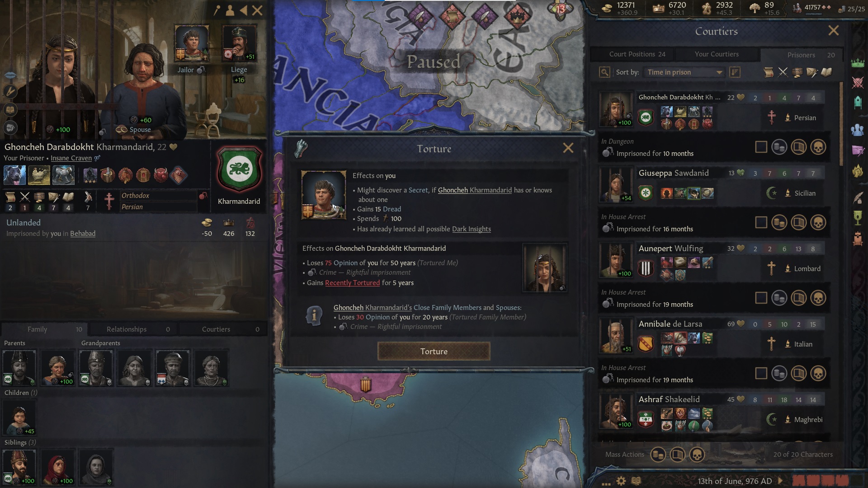Ransom Giuseppa Sawdanid with coins icon
The width and height of the screenshot is (868, 488).
click(x=779, y=223)
